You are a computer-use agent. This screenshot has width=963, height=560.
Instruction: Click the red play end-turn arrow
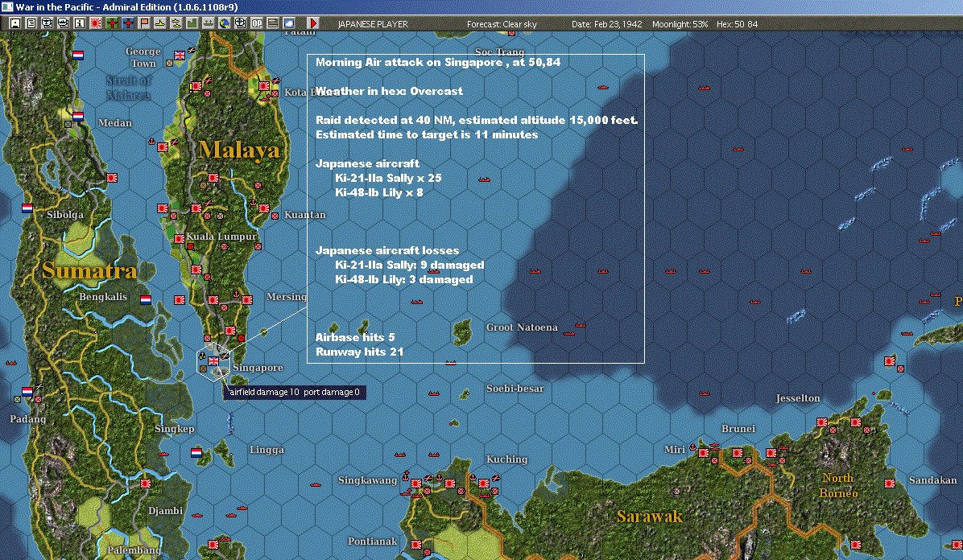pyautogui.click(x=312, y=23)
